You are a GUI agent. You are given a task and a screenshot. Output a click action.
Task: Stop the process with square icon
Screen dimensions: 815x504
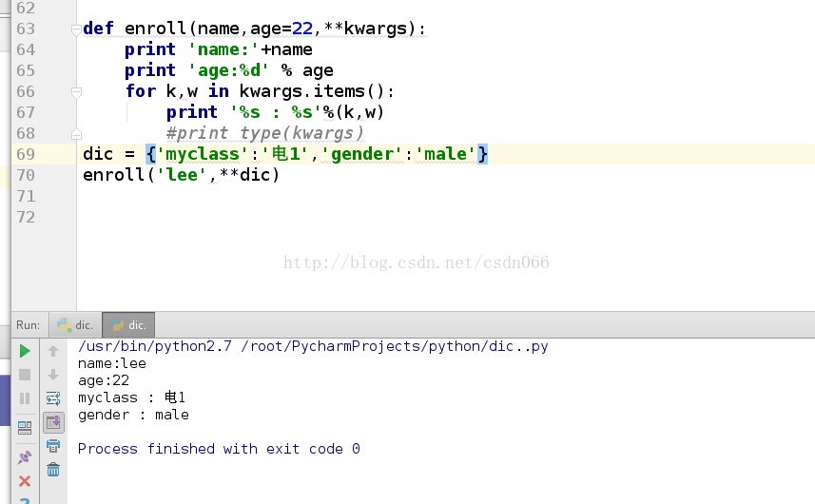pyautogui.click(x=25, y=375)
